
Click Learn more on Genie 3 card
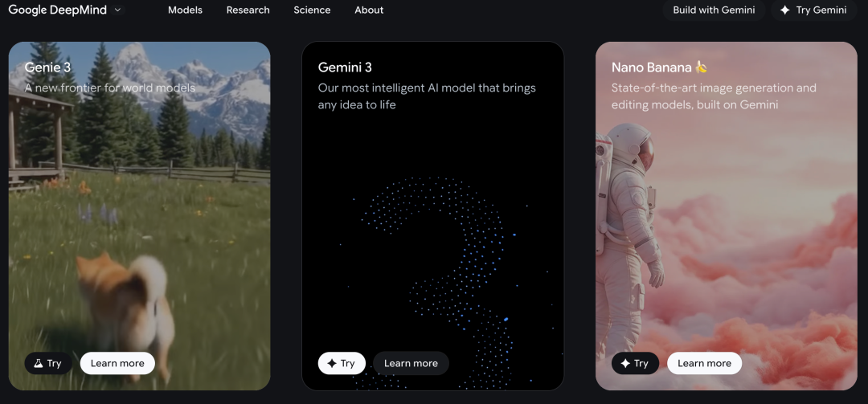(117, 363)
